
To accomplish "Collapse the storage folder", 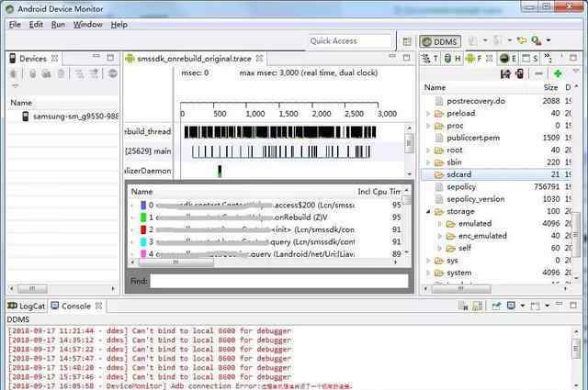I will click(x=428, y=212).
